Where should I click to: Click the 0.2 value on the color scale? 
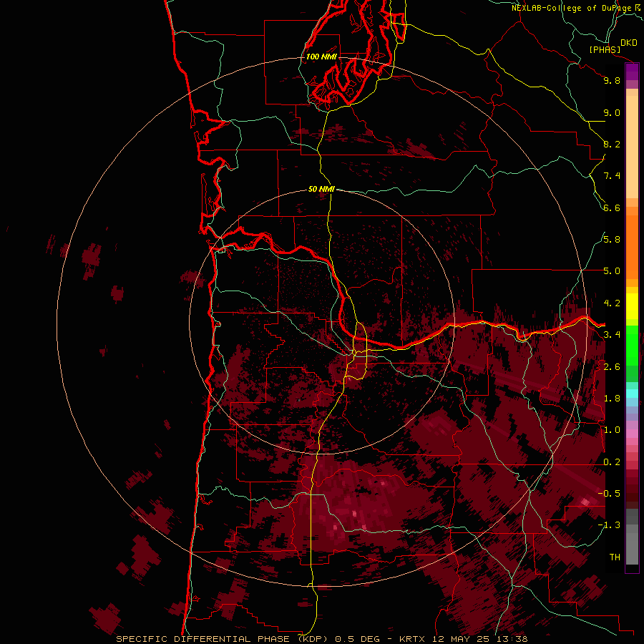[612, 462]
